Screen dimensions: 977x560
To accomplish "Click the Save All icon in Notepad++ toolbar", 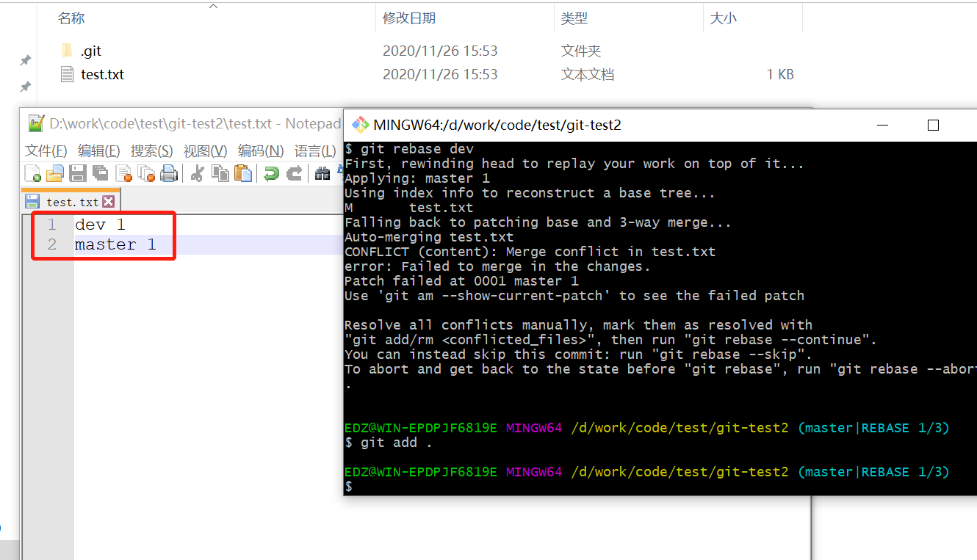I will pos(101,173).
